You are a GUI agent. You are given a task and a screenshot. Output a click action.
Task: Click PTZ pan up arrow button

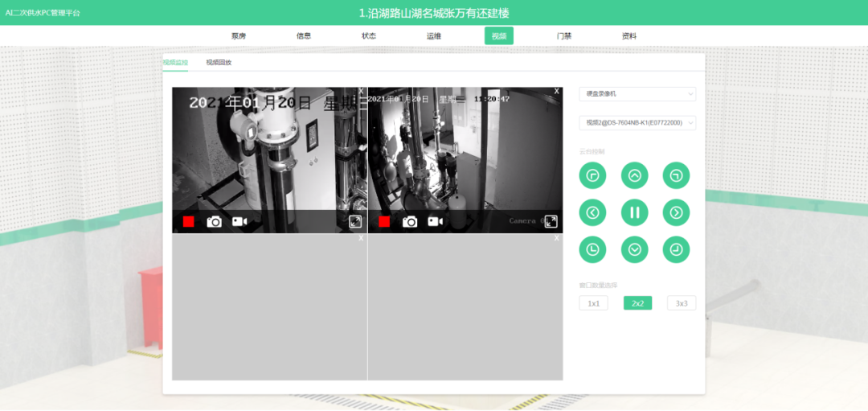635,175
